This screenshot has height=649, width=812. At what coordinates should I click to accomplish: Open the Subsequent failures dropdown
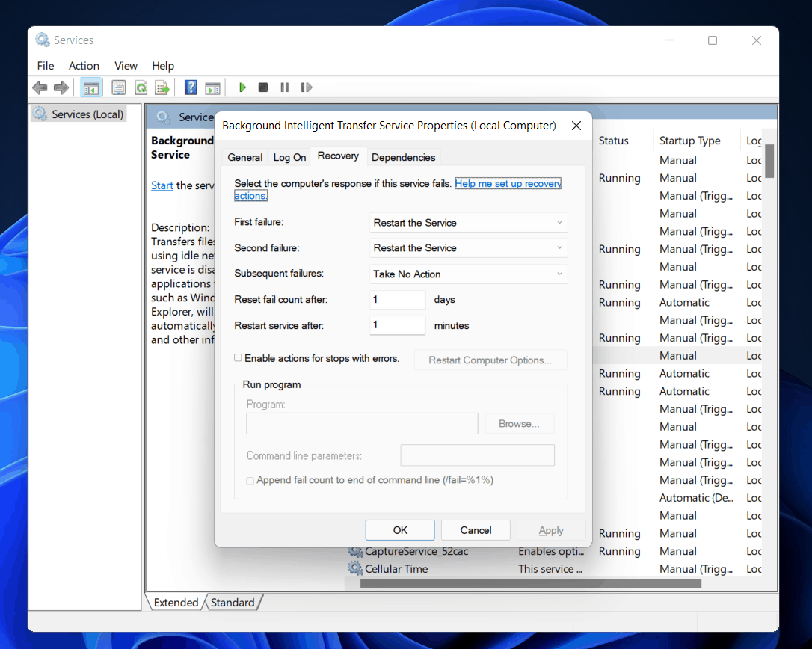pos(469,274)
